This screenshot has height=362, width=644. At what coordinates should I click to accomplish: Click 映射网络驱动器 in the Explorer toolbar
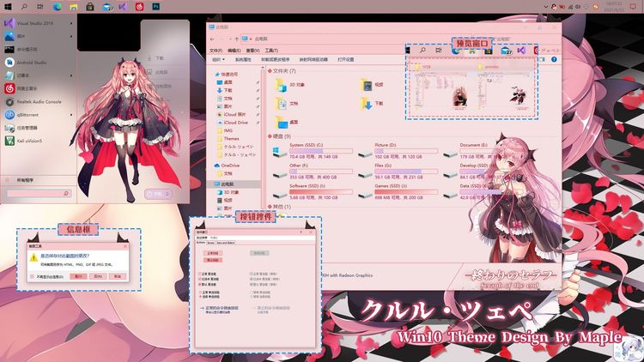point(313,59)
